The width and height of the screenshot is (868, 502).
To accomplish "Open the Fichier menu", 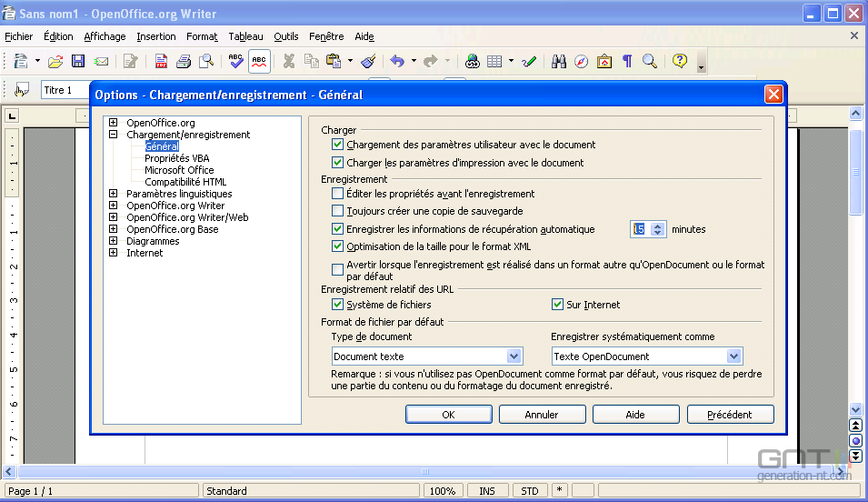I will click(19, 36).
